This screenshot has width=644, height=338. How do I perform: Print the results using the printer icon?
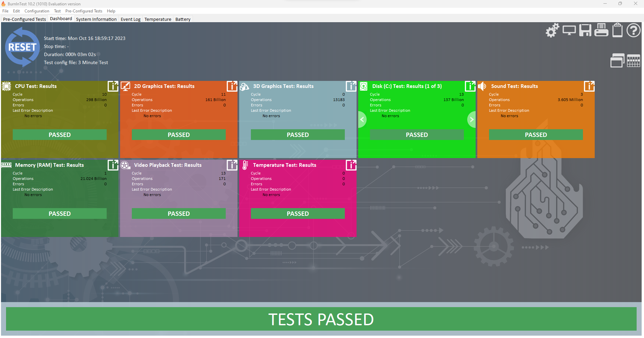click(601, 30)
